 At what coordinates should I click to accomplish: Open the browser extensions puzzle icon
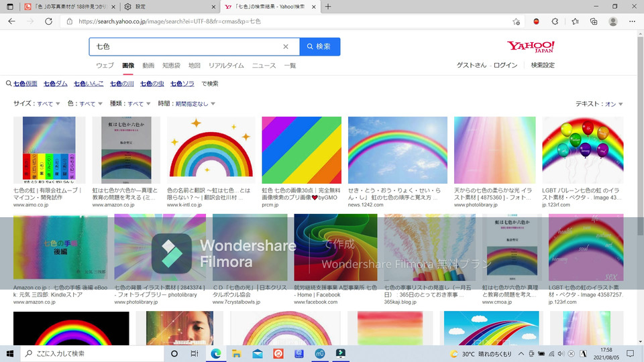[555, 21]
